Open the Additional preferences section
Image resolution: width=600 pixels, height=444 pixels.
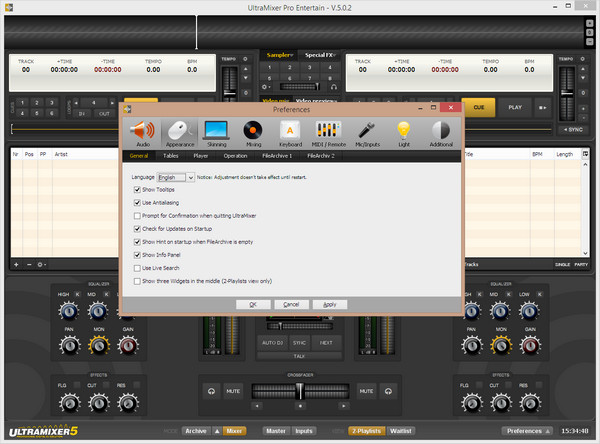click(441, 133)
